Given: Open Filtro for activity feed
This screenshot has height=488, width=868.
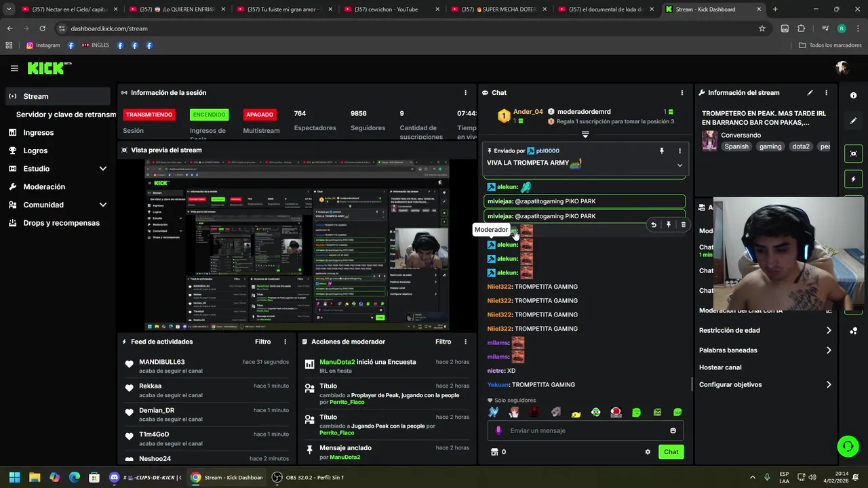Looking at the screenshot, I should pos(263,342).
